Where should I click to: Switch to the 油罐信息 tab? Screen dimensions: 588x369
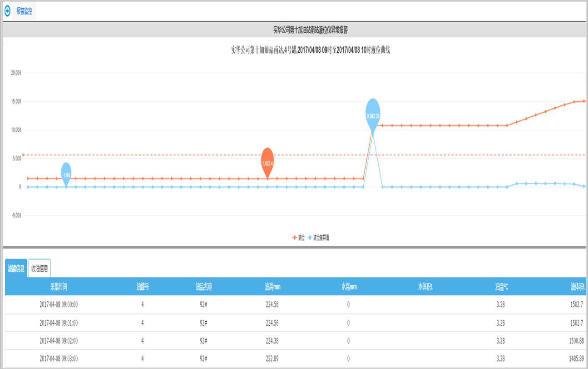coord(16,269)
